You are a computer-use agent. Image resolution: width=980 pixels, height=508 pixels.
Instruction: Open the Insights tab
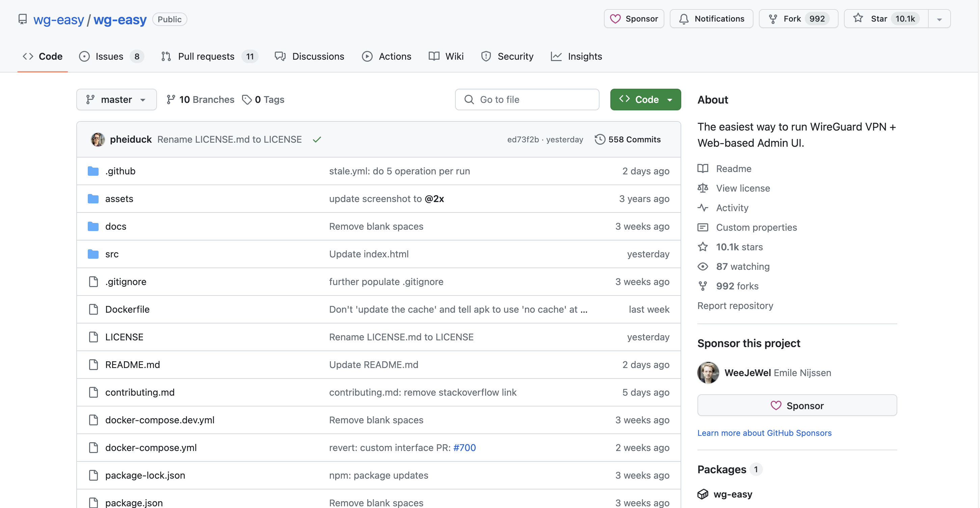click(x=576, y=56)
